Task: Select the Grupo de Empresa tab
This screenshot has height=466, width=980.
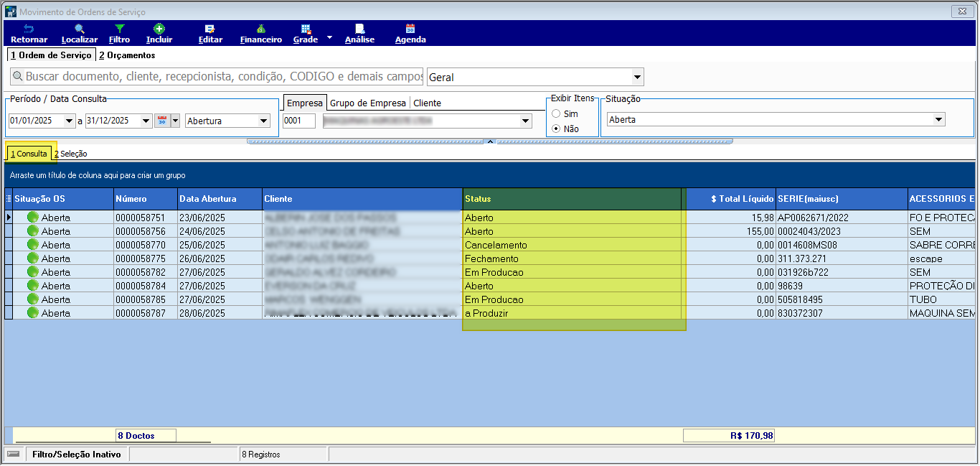Action: click(x=368, y=103)
